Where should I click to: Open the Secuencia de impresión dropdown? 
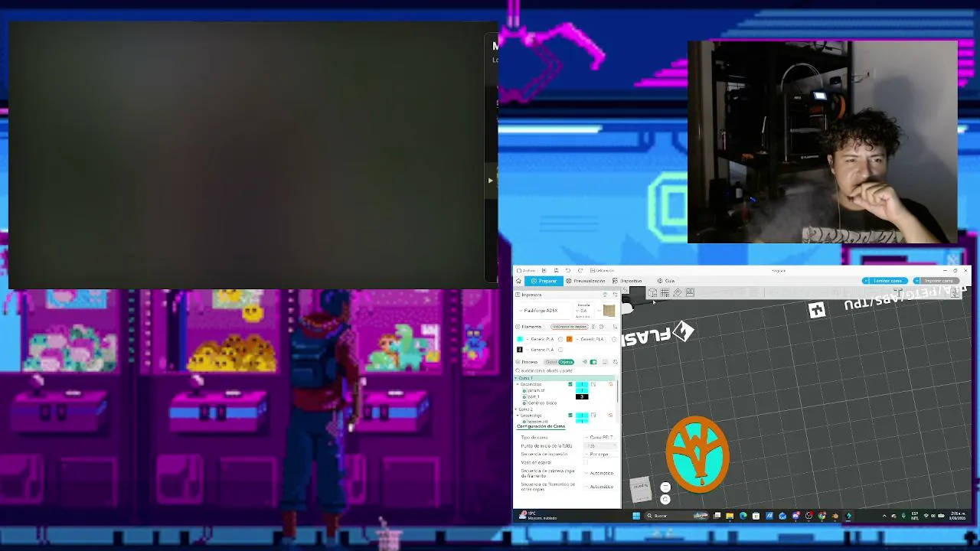[x=601, y=455]
